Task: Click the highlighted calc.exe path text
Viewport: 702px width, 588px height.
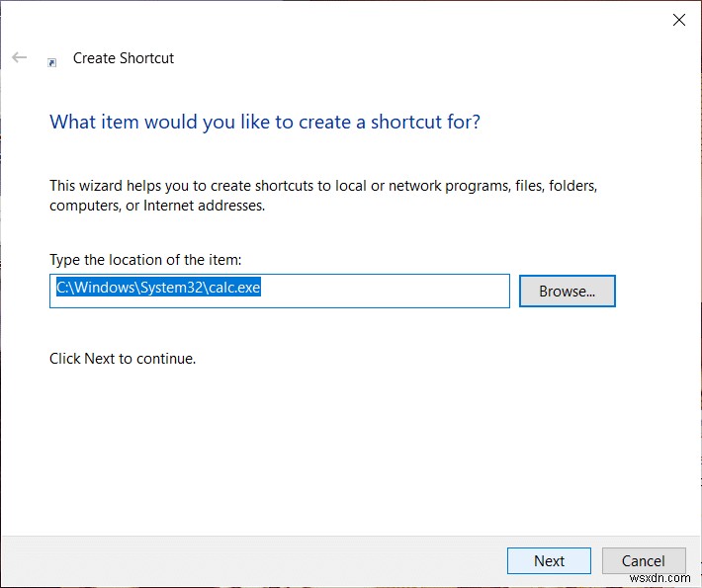Action: 157,289
